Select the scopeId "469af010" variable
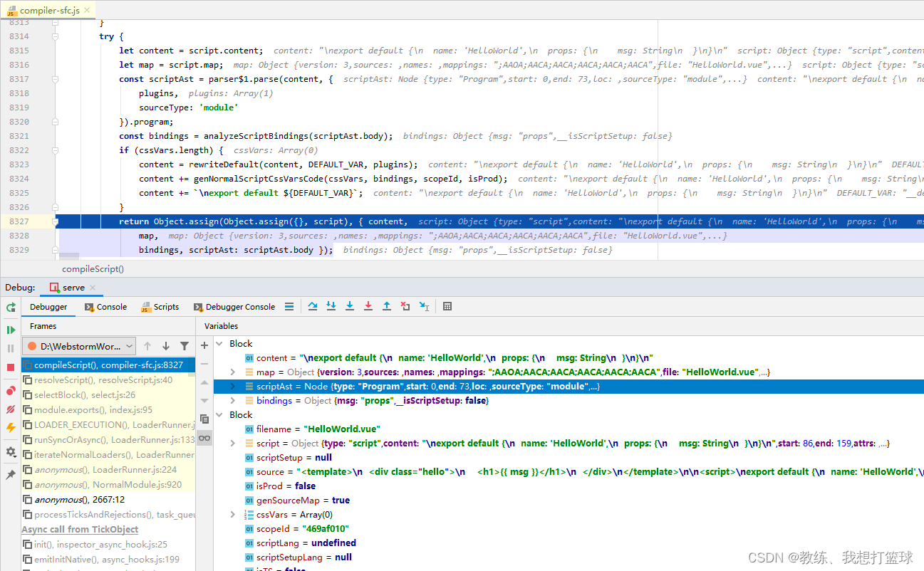The width and height of the screenshot is (924, 571). pyautogui.click(x=569, y=528)
